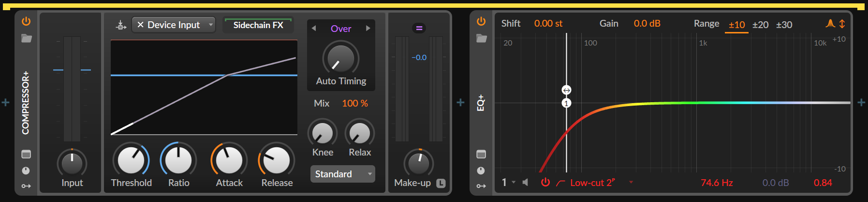Image resolution: width=868 pixels, height=202 pixels.
Task: Click the EQ+ spectrum analyzer icon
Action: (x=830, y=24)
